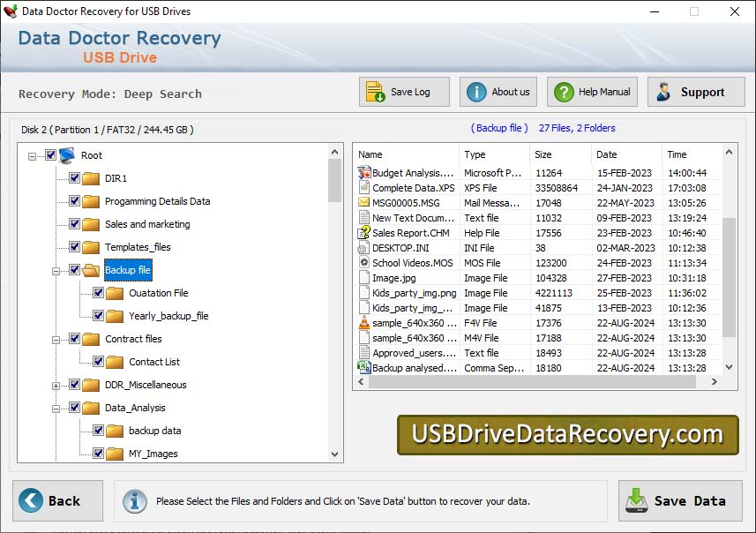Toggle the Backup file checkbox
Viewport: 756px width, 533px height.
click(73, 270)
